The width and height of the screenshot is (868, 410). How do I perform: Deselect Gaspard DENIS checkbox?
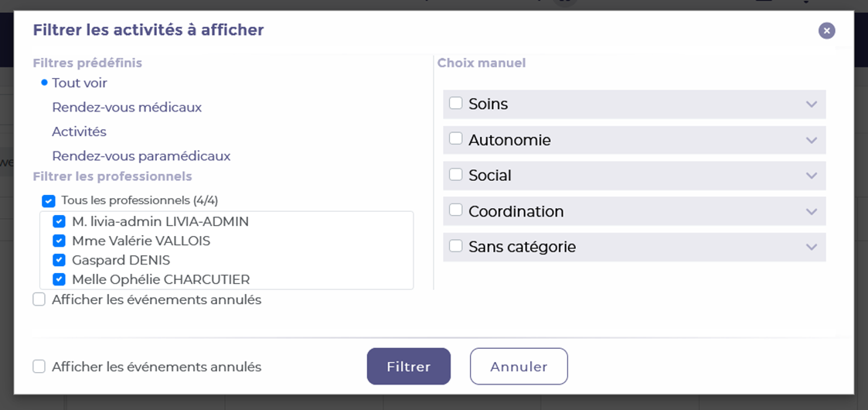coord(59,260)
